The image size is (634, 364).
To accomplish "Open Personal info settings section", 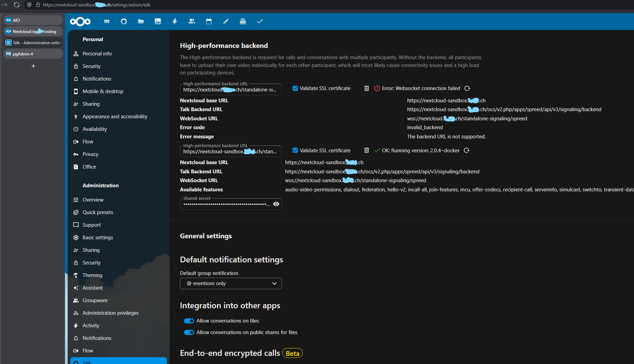I will pos(97,54).
